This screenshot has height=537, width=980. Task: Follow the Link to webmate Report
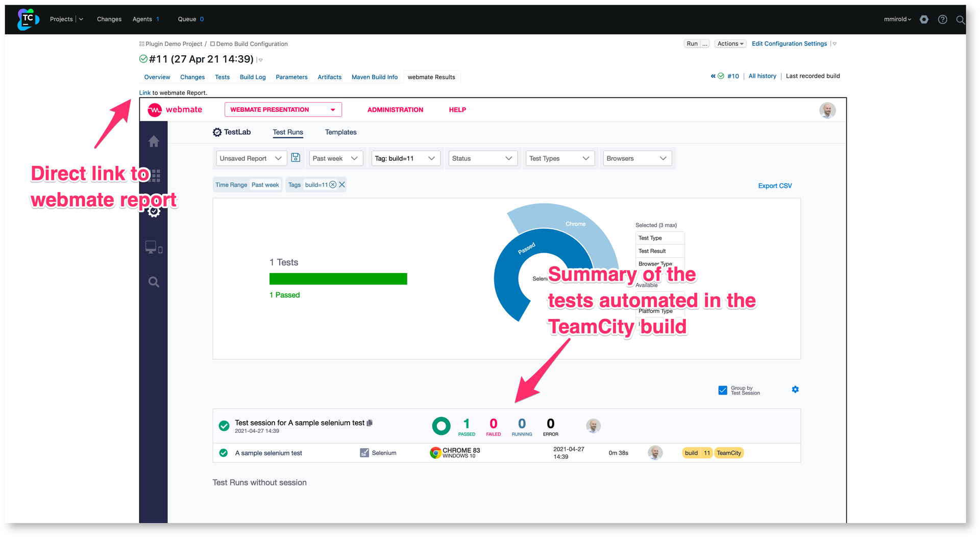[x=145, y=93]
